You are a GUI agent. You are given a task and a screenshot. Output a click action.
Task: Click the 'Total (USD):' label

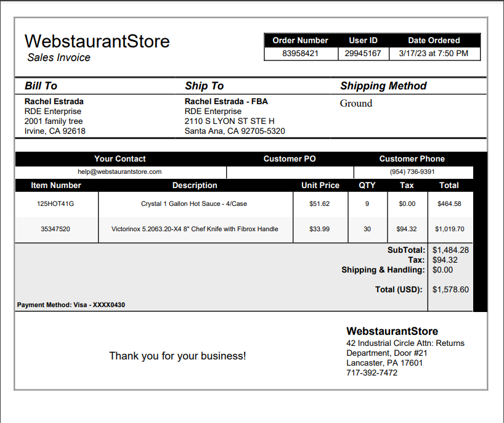tap(399, 290)
